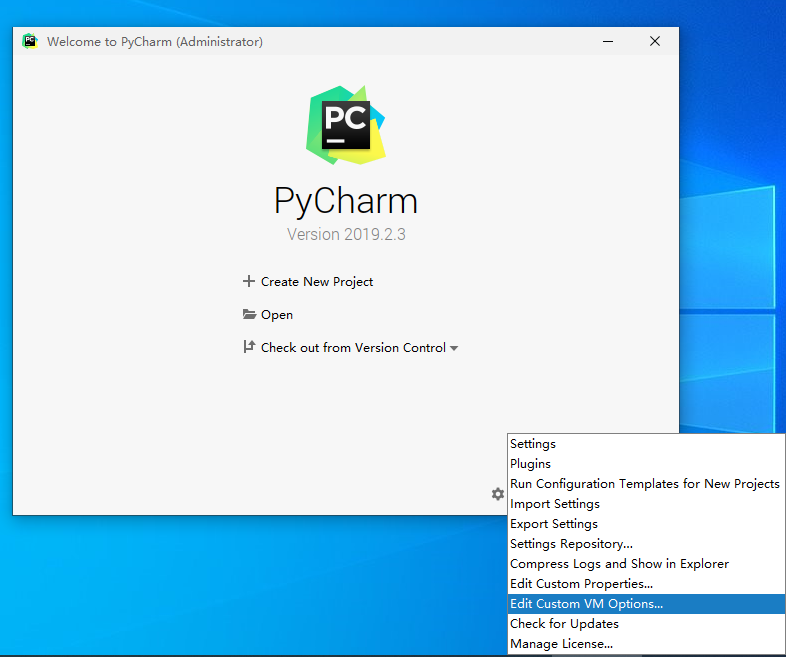Choose Compress Logs and Show in Explorer
Image resolution: width=786 pixels, height=657 pixels.
[x=619, y=564]
